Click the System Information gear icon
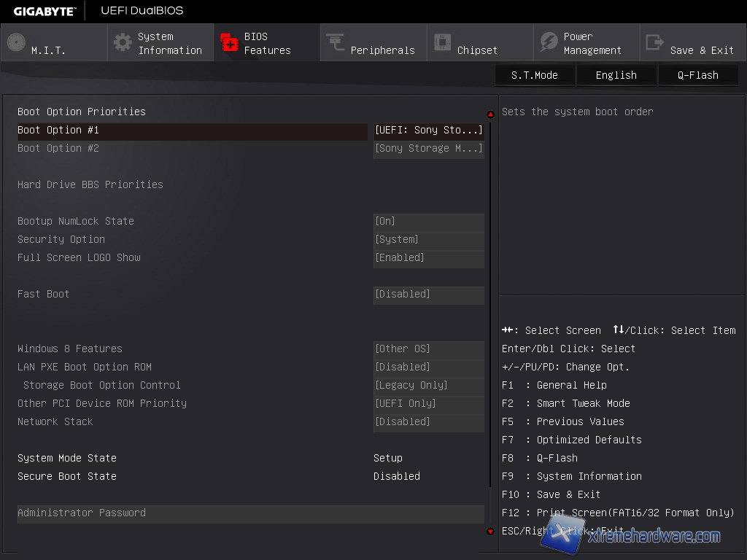This screenshot has height=560, width=747. pos(123,42)
